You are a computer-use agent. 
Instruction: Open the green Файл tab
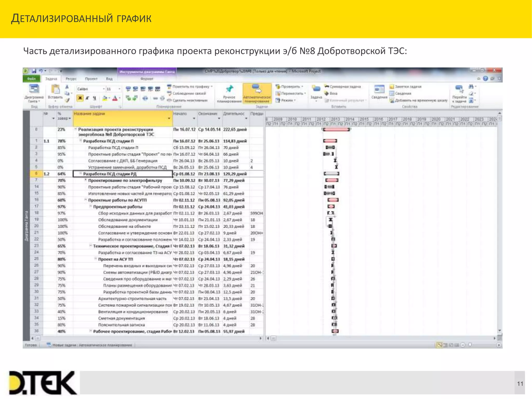click(31, 79)
